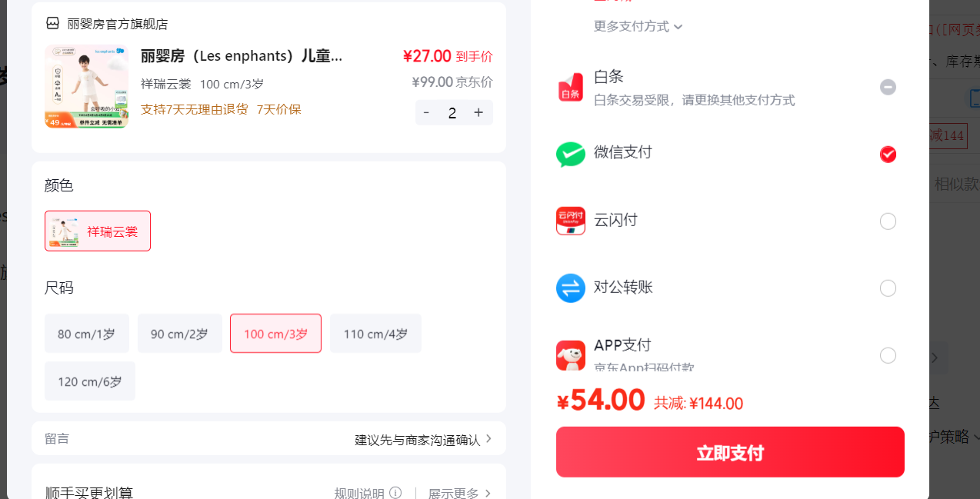Select the 祥瑞云裳 color swatch
The image size is (980, 499).
(98, 231)
